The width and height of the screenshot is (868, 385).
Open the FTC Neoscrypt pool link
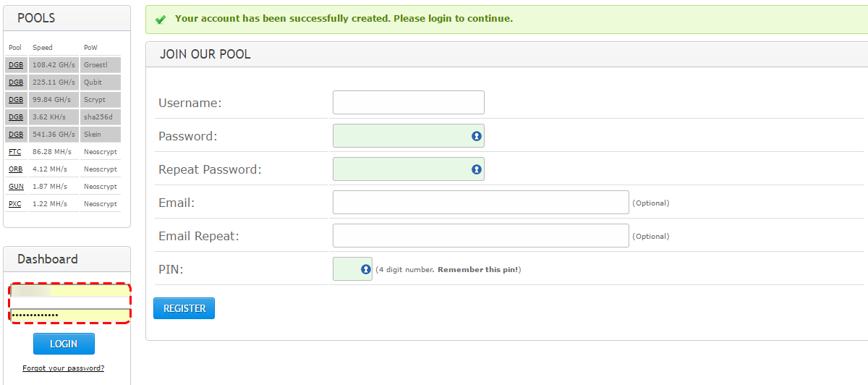(14, 152)
